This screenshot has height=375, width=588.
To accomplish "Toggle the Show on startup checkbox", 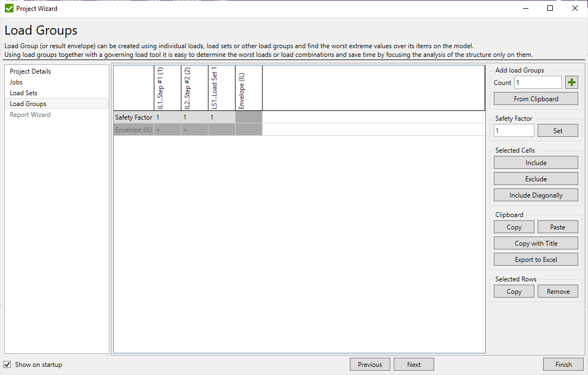I will pyautogui.click(x=7, y=365).
